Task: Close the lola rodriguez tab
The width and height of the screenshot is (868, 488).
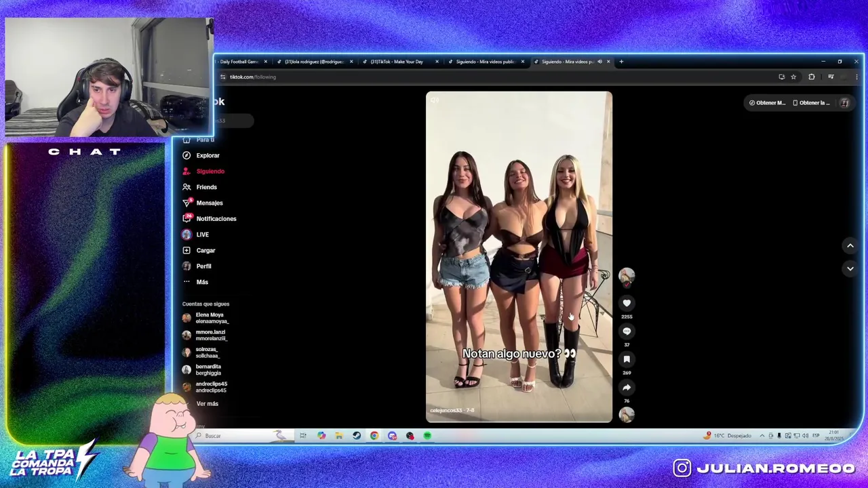Action: tap(351, 62)
